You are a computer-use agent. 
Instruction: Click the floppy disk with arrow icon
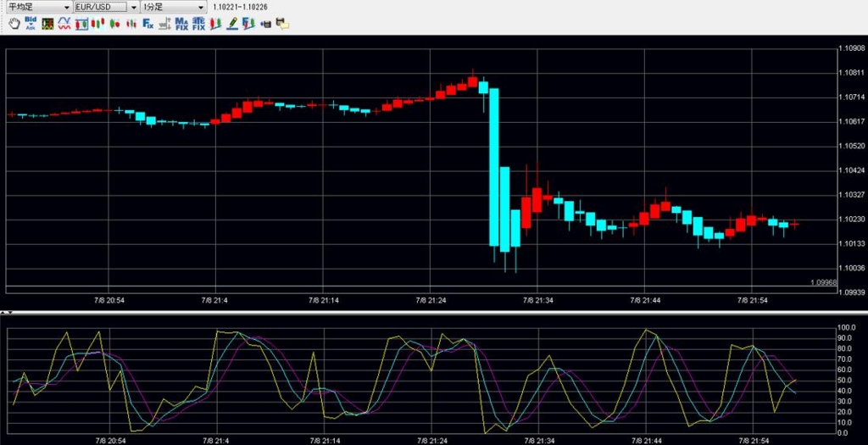click(265, 23)
